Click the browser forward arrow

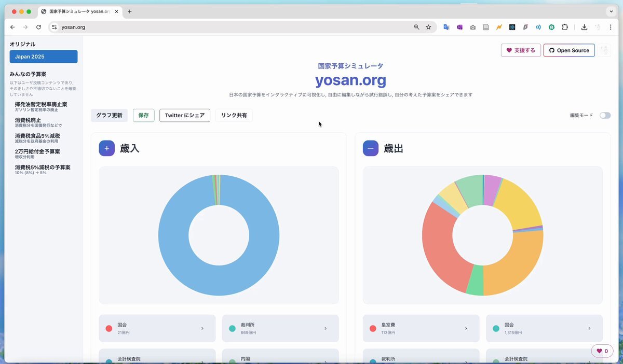(25, 27)
